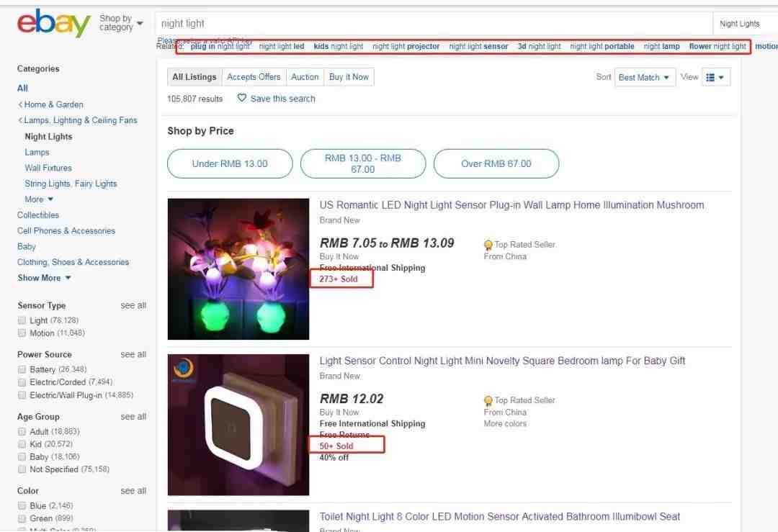The image size is (778, 532).
Task: Open the square night light thumbnail
Action: [238, 425]
